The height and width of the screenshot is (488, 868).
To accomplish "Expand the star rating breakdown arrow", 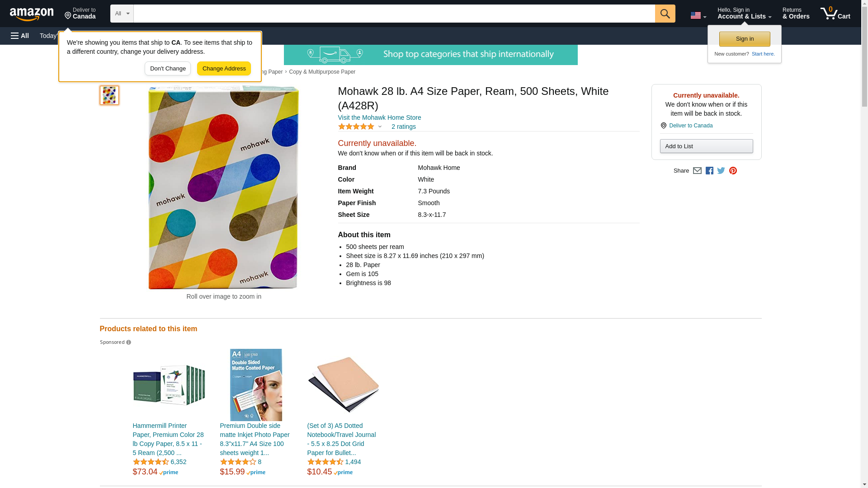I will pos(380,127).
